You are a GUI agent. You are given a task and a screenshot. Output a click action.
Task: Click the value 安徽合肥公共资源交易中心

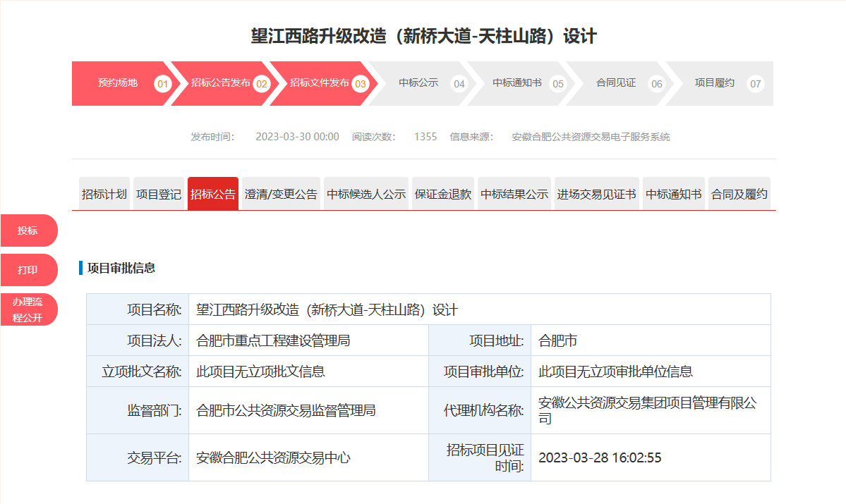coord(273,457)
